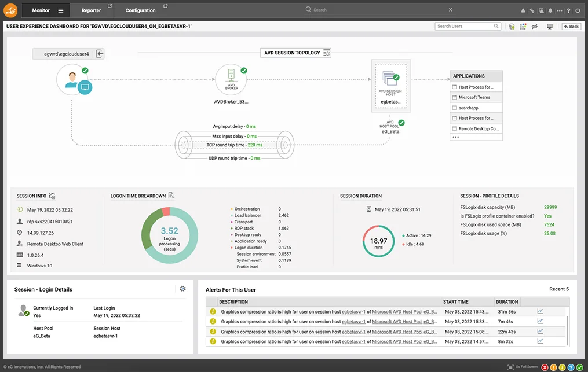Open the hamburger menu beside Monitor
Image resolution: width=588 pixels, height=372 pixels.
[x=61, y=10]
